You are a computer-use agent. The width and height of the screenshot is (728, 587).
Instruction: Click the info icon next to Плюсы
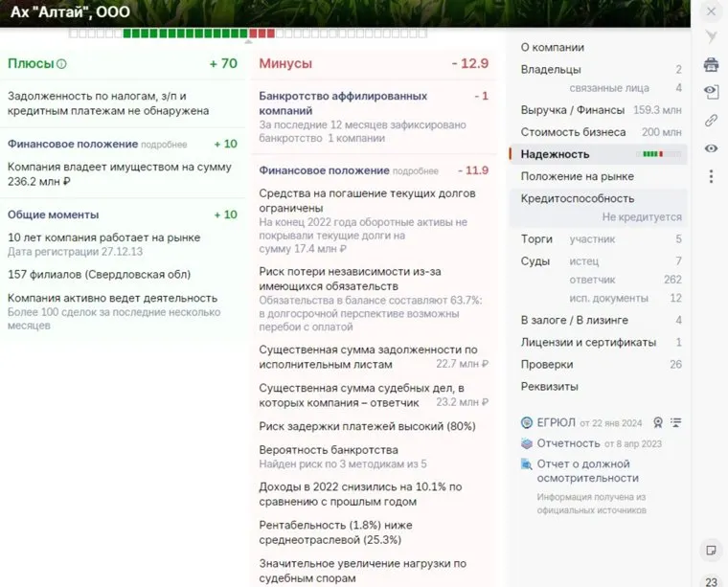[61, 64]
